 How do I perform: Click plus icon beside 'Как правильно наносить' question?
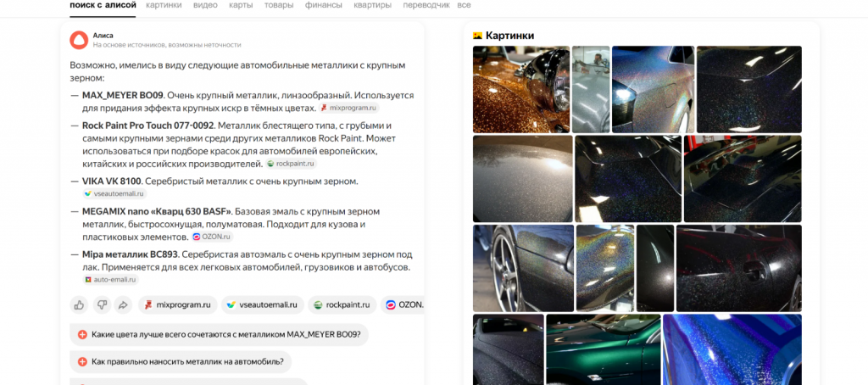[82, 362]
